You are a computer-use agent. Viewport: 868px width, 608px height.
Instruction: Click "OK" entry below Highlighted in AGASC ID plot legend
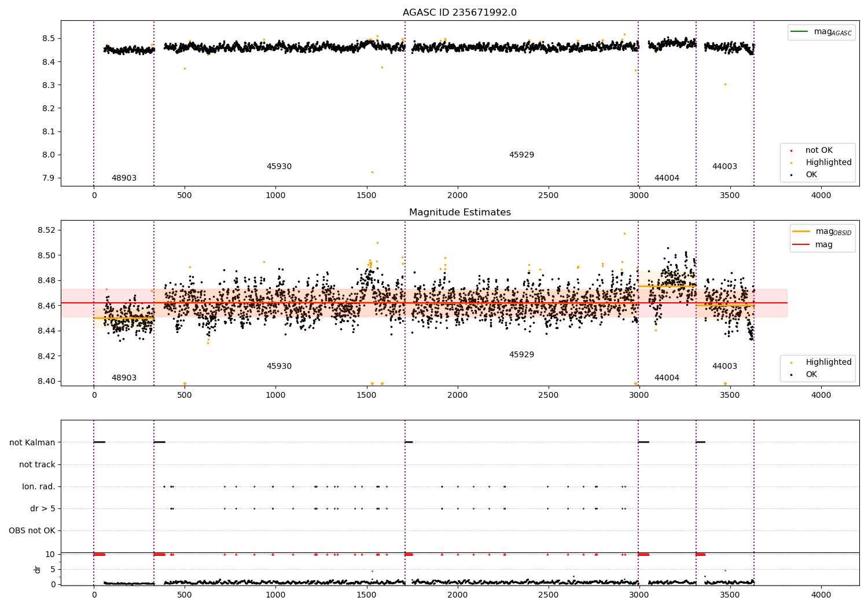(x=811, y=175)
